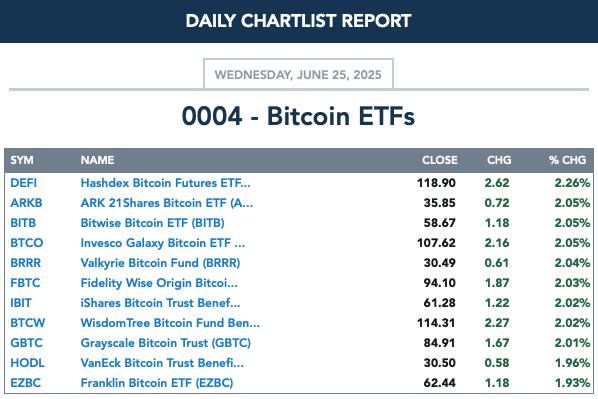The image size is (598, 399).
Task: Open the ARKB symbol link
Action: 26,203
